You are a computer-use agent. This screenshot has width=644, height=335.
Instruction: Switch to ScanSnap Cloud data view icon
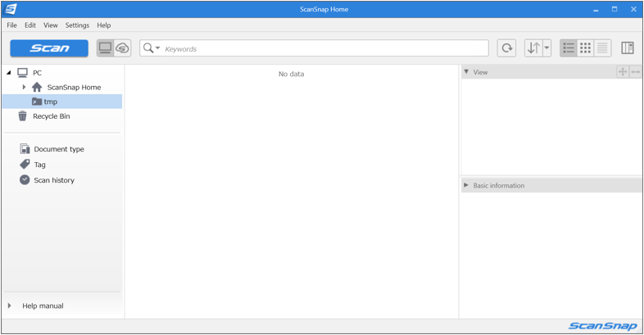[x=122, y=48]
